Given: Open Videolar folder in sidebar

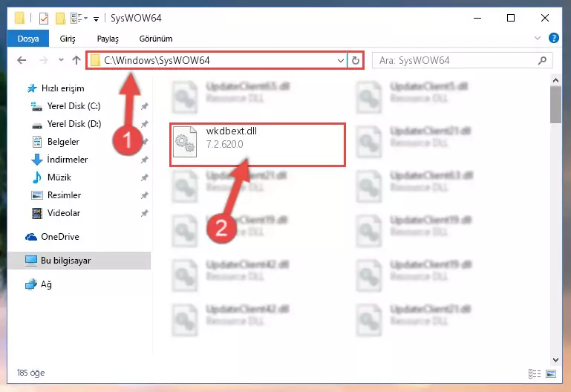Looking at the screenshot, I should coord(64,213).
